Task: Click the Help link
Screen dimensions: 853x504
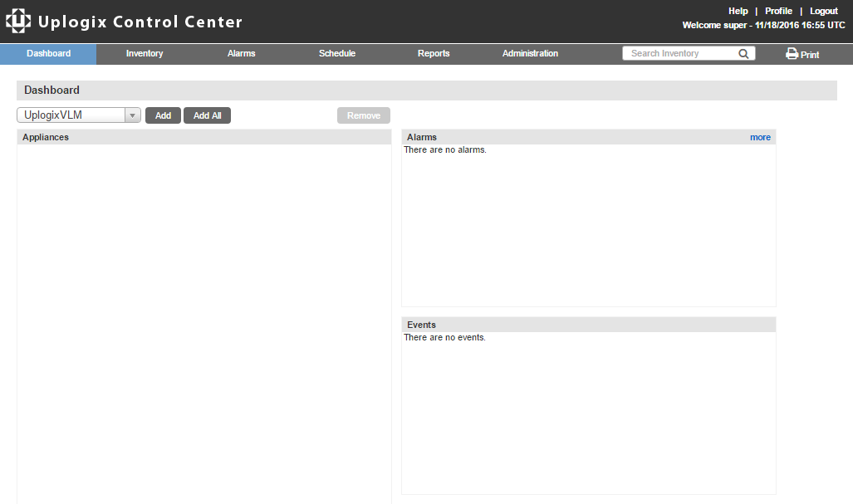Action: 738,11
